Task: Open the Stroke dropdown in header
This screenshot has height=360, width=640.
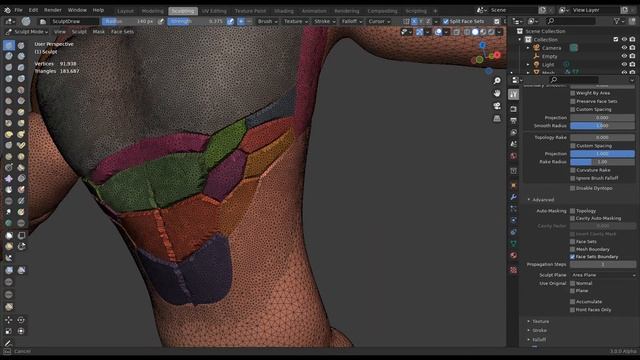Action: pos(324,21)
